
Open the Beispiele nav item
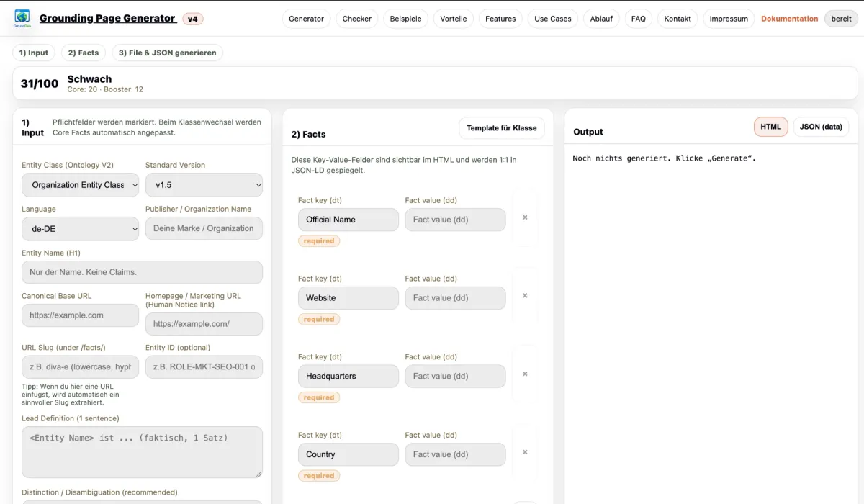point(406,19)
